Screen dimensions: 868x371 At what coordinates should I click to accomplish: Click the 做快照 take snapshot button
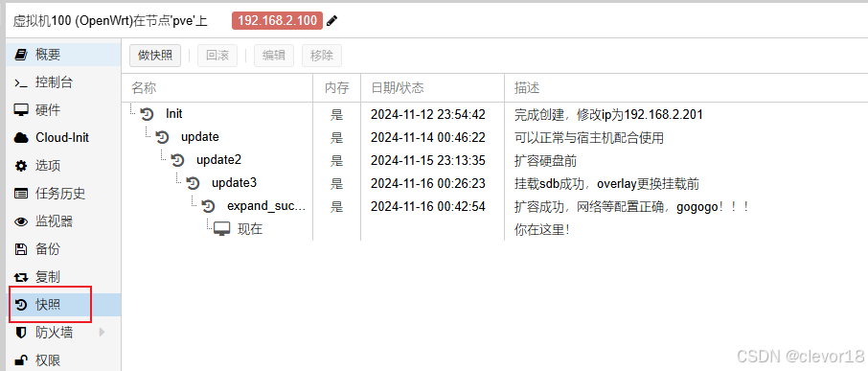click(155, 56)
